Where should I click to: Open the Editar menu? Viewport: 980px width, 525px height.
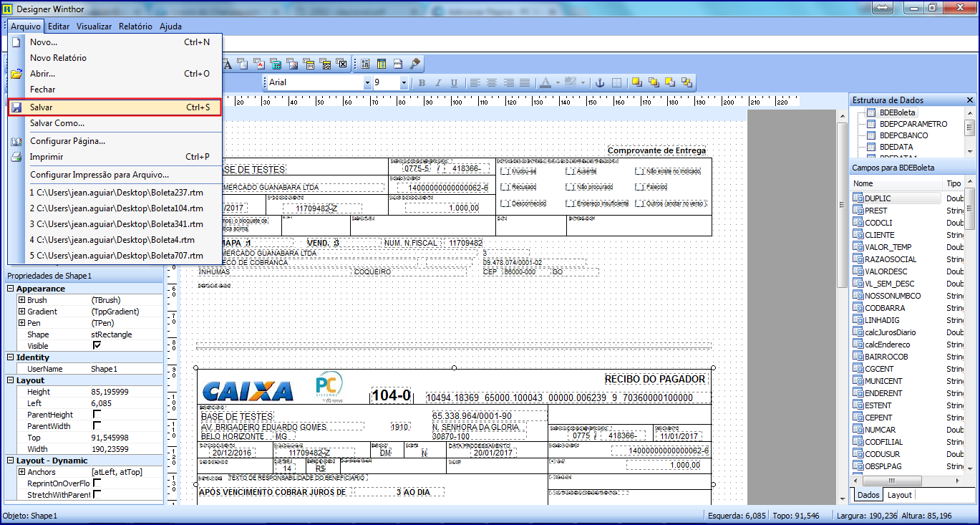pyautogui.click(x=59, y=27)
